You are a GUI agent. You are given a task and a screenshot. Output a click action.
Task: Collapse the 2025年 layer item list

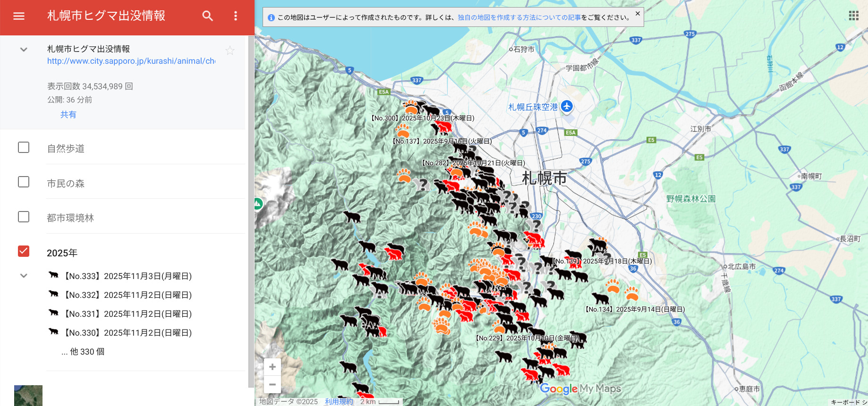click(x=24, y=276)
